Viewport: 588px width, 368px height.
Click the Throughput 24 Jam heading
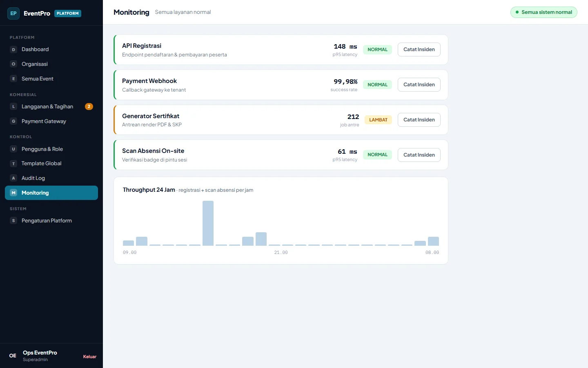coord(149,190)
